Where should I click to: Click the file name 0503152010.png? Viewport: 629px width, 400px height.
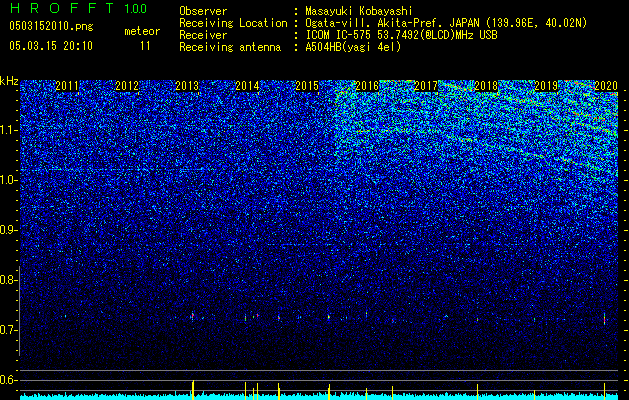coord(51,27)
